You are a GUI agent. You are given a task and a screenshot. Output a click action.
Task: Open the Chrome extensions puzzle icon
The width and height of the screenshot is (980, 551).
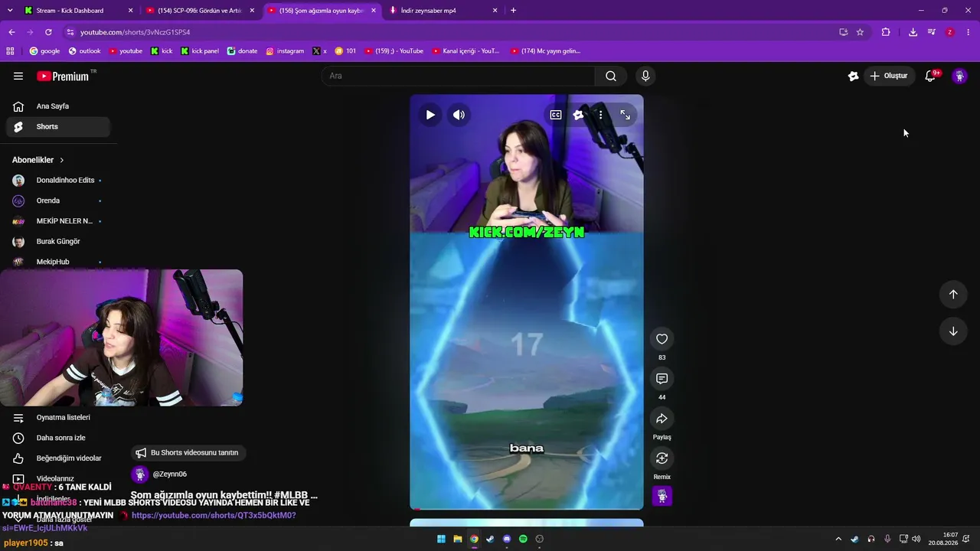pos(886,32)
